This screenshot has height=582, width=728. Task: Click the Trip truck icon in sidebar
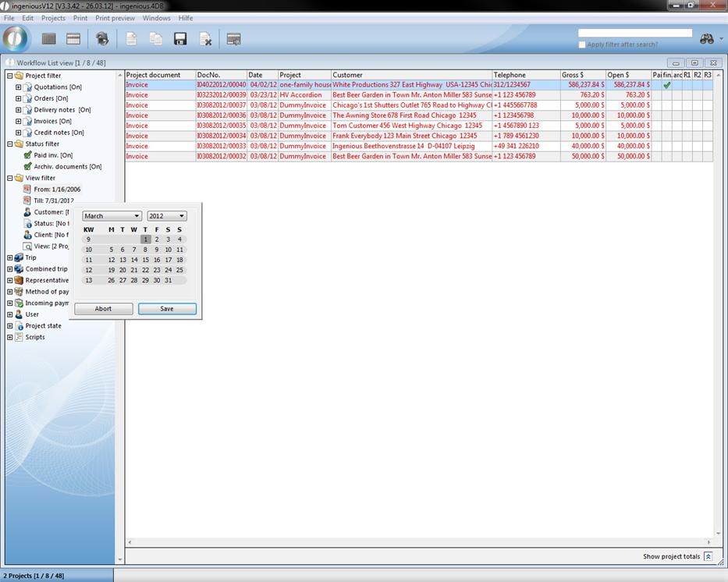19,257
